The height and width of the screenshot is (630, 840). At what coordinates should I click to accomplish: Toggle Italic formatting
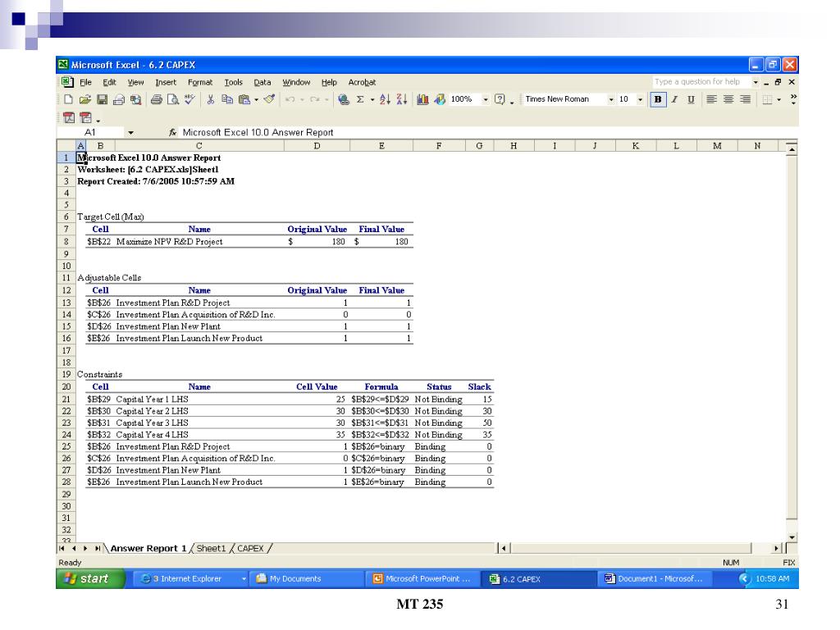pos(674,99)
